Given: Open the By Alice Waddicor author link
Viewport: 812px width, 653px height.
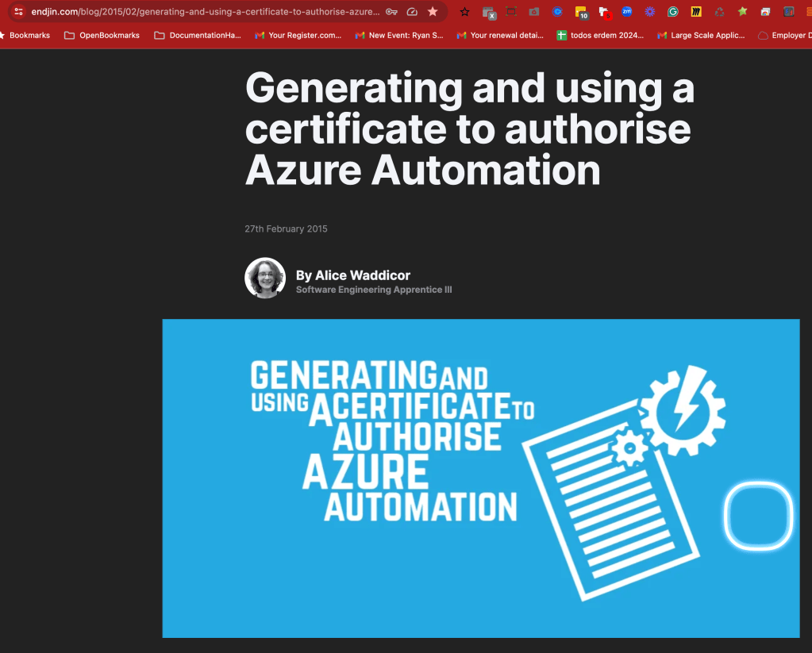Looking at the screenshot, I should (352, 275).
